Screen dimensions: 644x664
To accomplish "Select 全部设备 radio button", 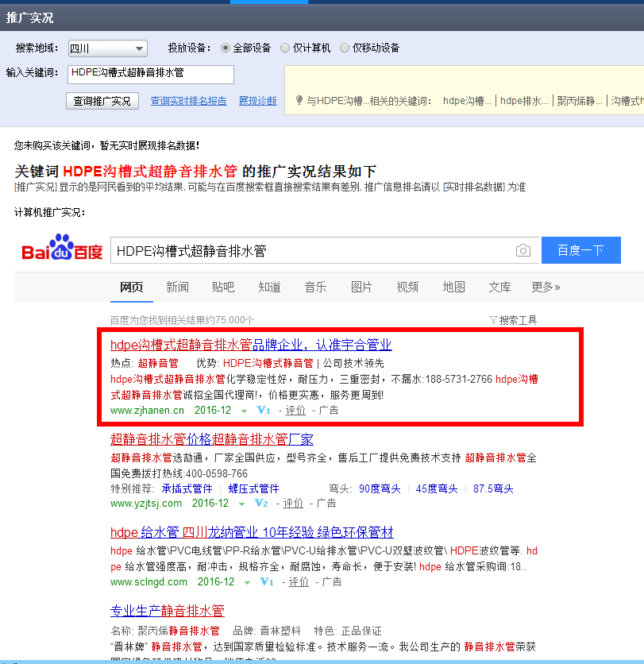I will [226, 48].
